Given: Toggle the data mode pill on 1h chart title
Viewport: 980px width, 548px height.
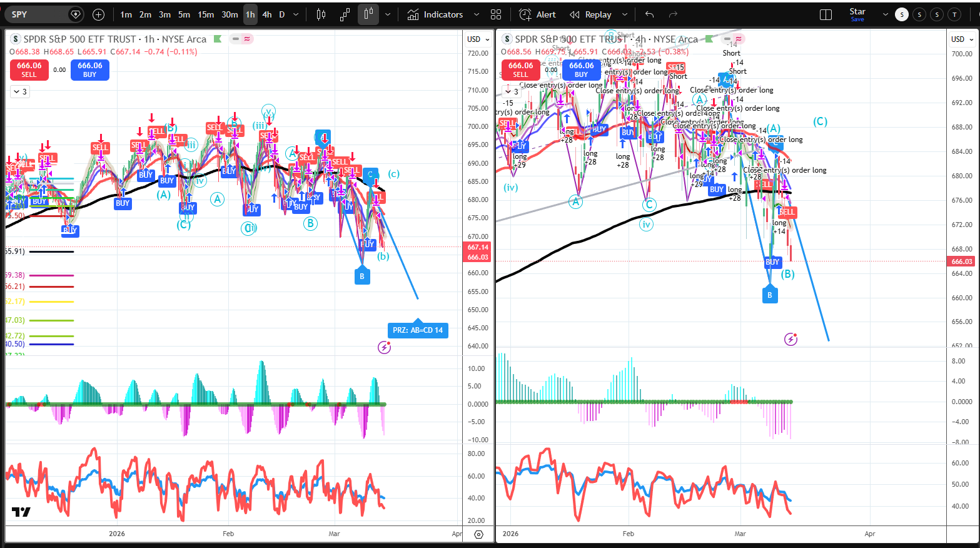Looking at the screenshot, I should (x=241, y=39).
